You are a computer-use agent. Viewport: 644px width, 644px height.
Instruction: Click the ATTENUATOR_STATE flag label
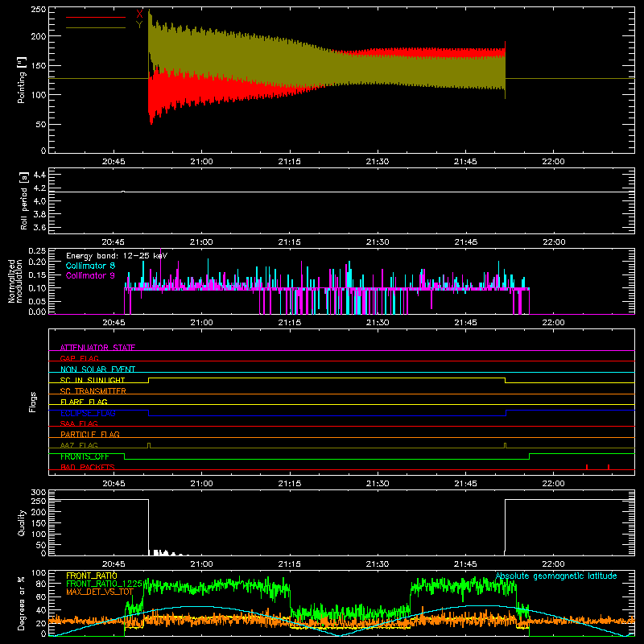click(x=97, y=348)
